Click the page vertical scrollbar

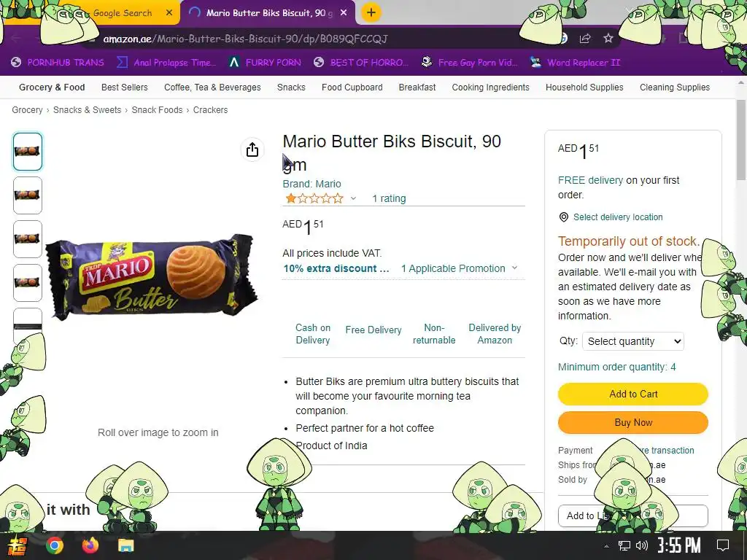tap(741, 140)
